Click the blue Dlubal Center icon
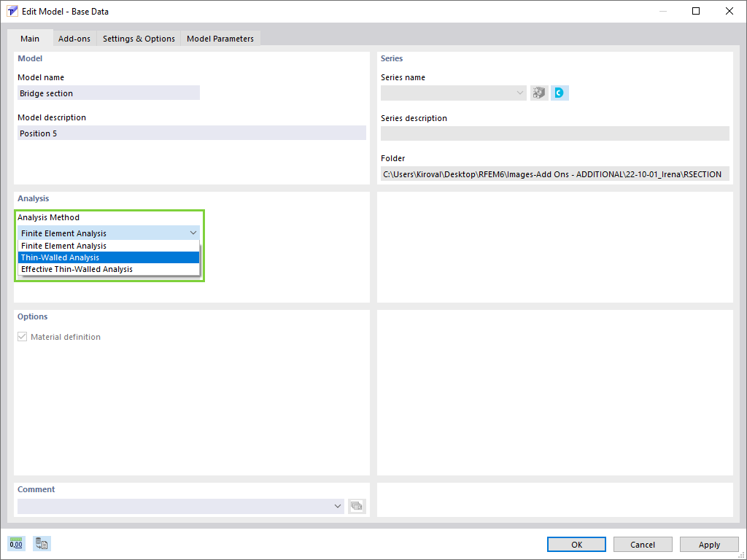The image size is (747, 560). (559, 93)
